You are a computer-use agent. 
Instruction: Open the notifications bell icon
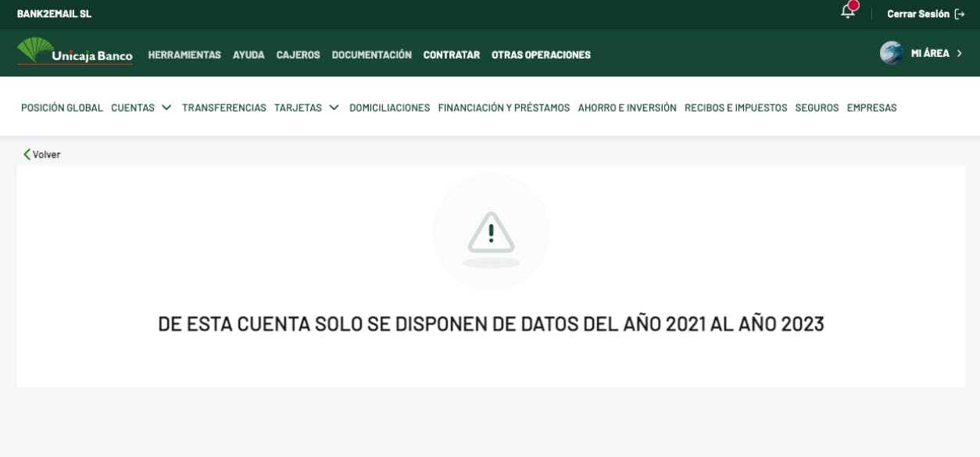coord(848,11)
